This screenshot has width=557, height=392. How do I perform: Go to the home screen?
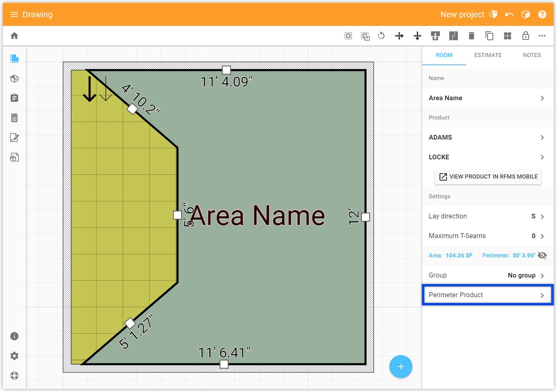(14, 36)
